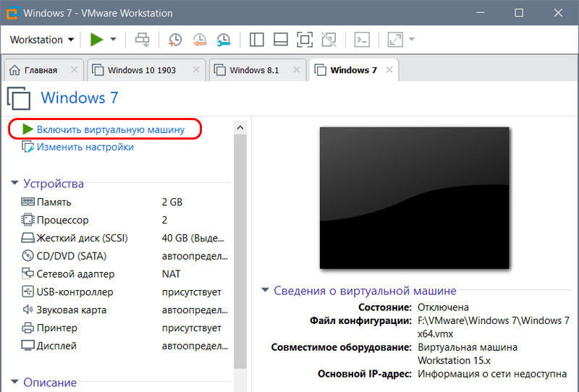Viewport: 579px width, 392px height.
Task: Click the green Power On toolbar button
Action: pos(97,40)
